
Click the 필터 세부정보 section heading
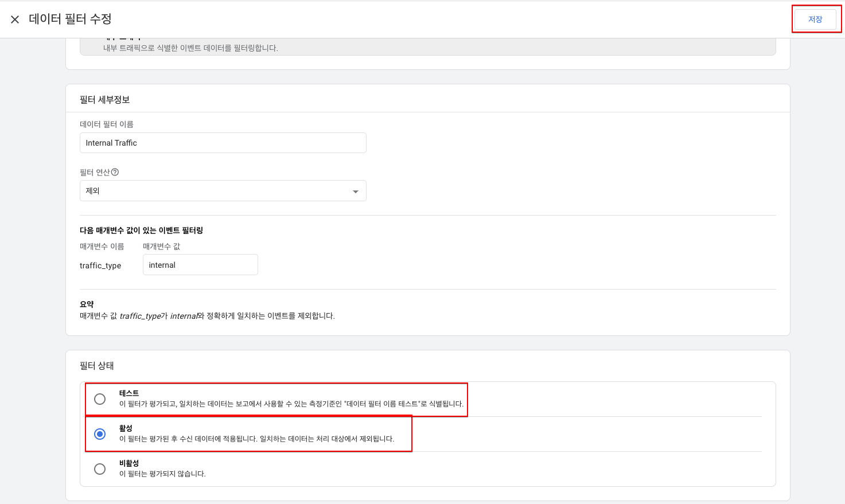[105, 100]
